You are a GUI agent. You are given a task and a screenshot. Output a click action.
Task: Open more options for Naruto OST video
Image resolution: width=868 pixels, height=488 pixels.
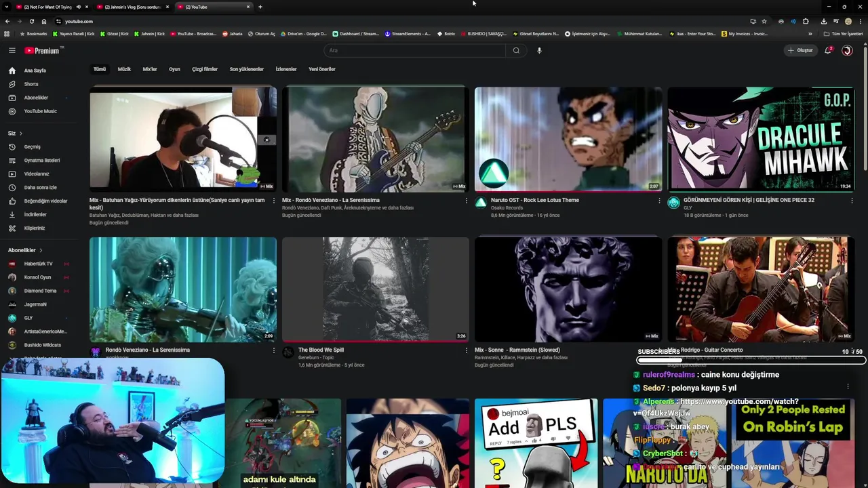(x=659, y=201)
